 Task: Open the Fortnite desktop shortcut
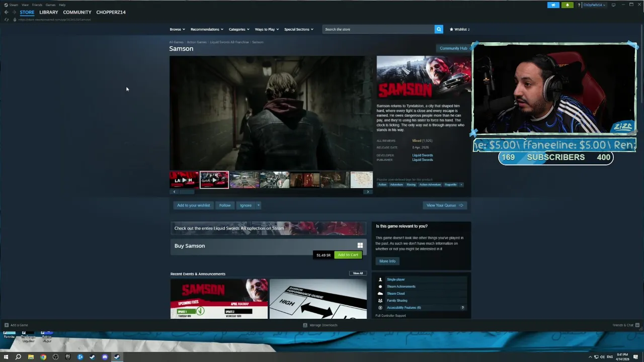[x=9, y=334]
